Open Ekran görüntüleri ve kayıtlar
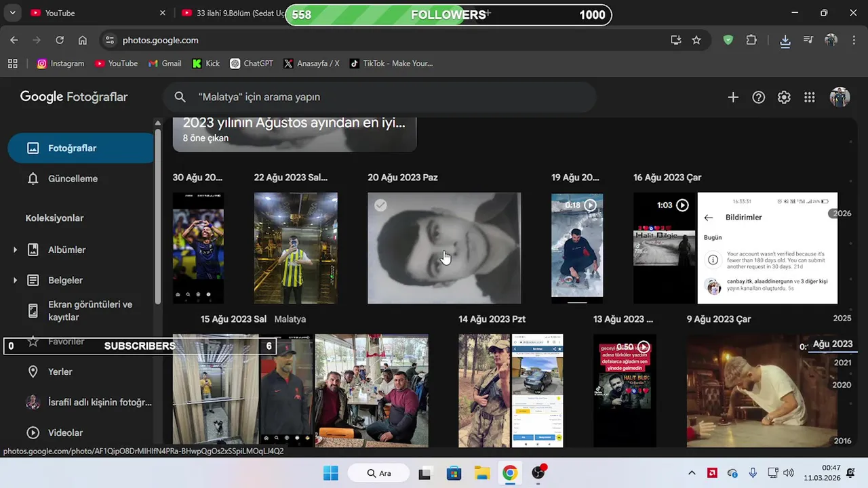The height and width of the screenshot is (488, 868). point(81,310)
